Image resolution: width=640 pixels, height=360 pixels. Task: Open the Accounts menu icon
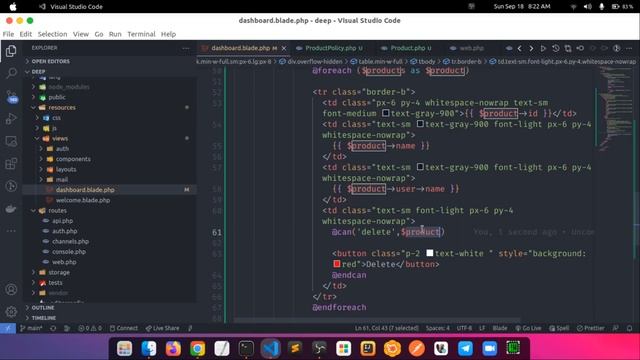(x=11, y=289)
